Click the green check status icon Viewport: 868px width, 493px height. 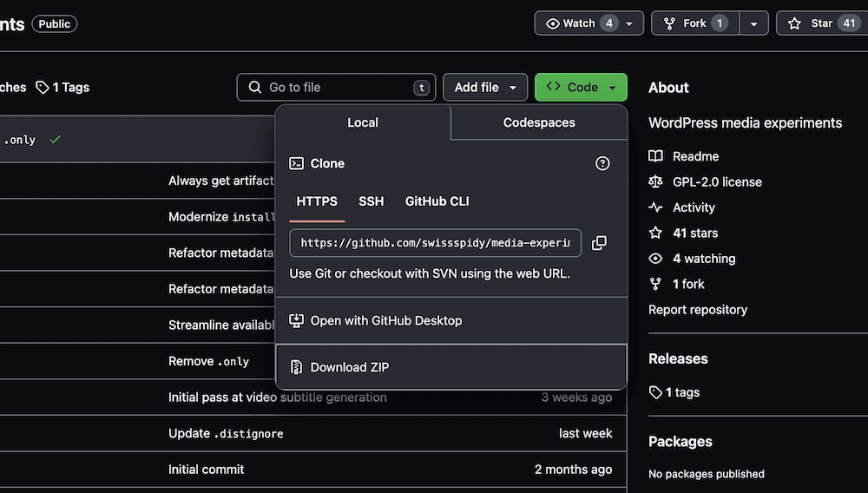[55, 140]
